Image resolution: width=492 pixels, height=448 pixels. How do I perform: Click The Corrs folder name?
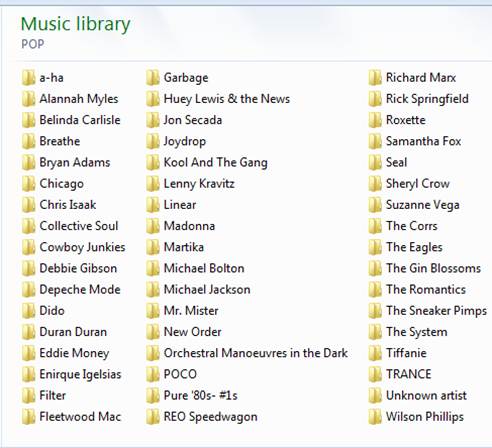(412, 226)
